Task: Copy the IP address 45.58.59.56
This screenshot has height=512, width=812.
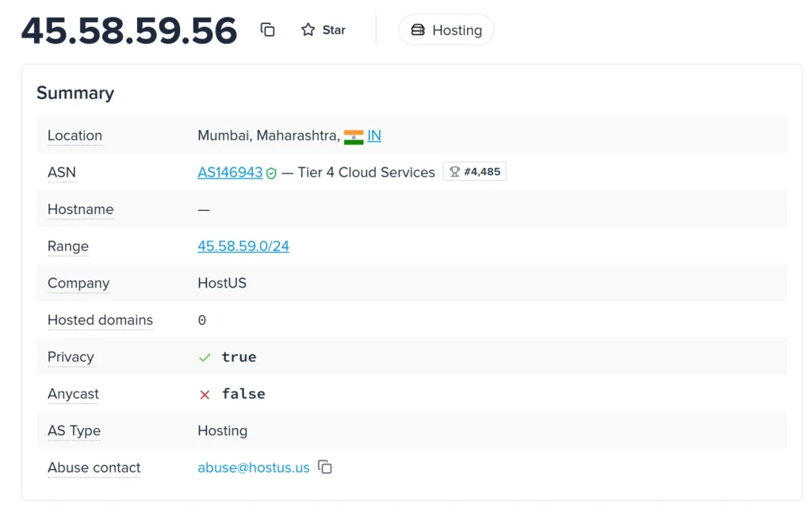Action: (x=267, y=30)
